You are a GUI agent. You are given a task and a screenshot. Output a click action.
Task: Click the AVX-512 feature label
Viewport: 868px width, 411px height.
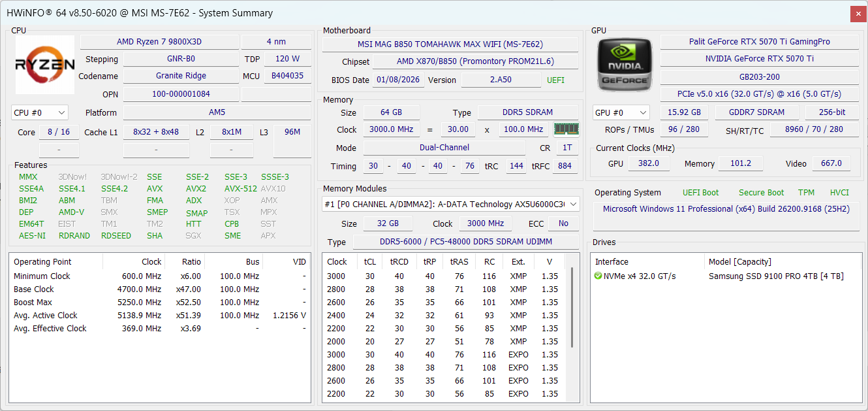(241, 189)
